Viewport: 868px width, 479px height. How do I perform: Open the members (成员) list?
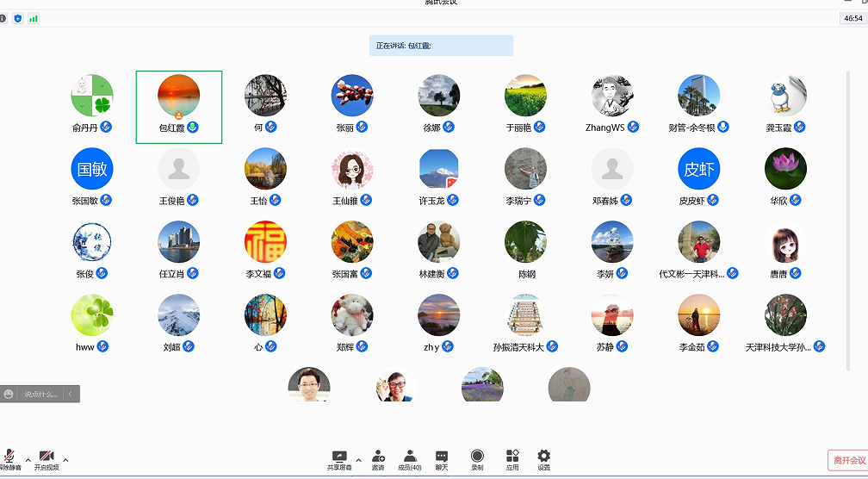pos(410,459)
